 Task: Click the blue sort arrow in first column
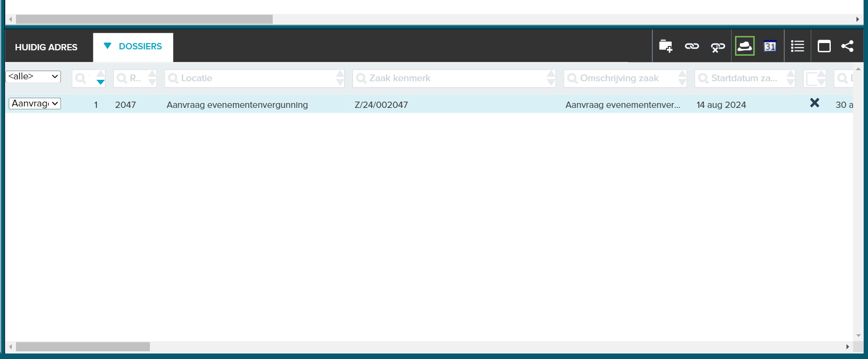click(101, 82)
